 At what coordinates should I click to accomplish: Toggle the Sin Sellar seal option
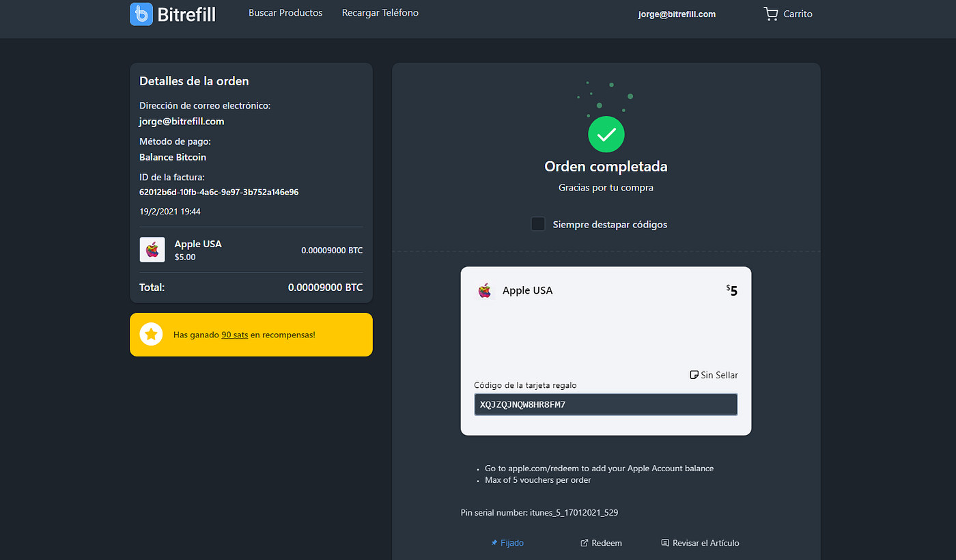click(x=714, y=375)
